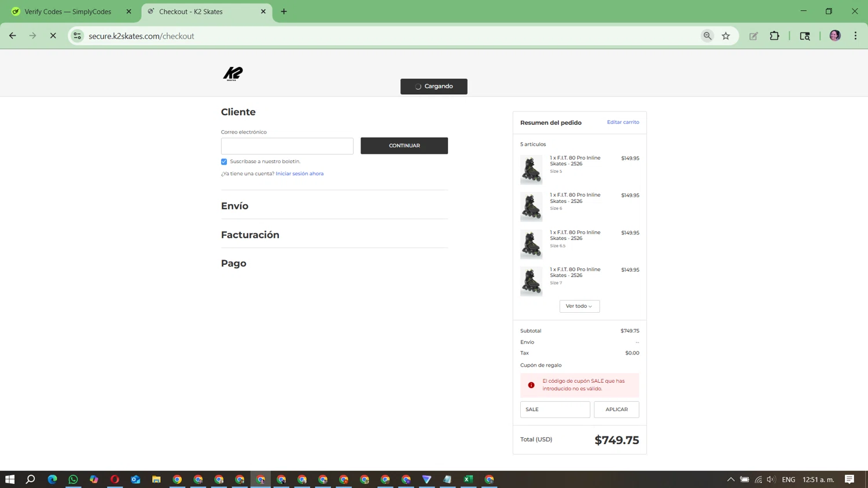Click the Subtotal $749.75 value
Screen dimensions: 868x488
[x=630, y=331]
